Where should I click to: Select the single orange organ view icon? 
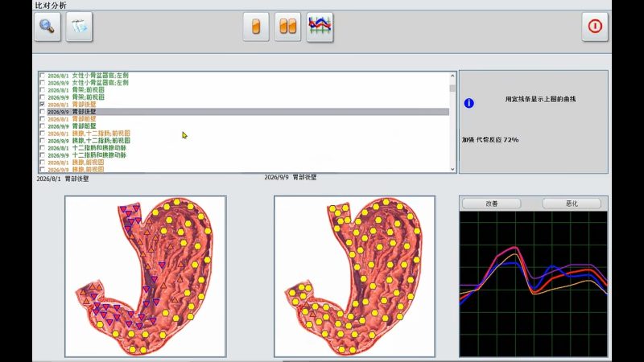256,27
